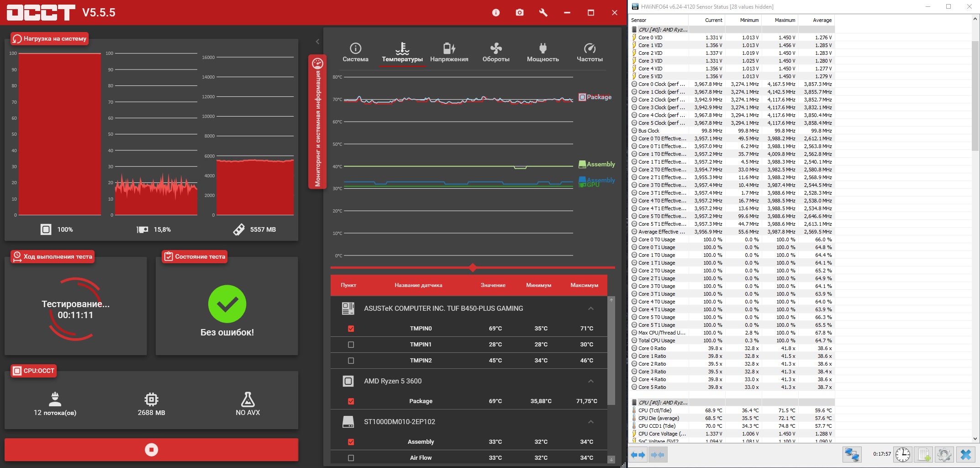Take a screenshot with the camera icon

tap(520, 13)
